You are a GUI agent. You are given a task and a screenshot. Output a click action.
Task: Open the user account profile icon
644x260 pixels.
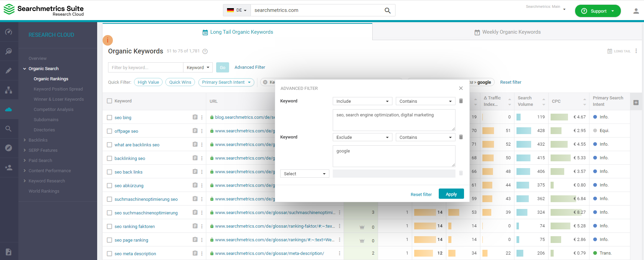[x=636, y=11]
